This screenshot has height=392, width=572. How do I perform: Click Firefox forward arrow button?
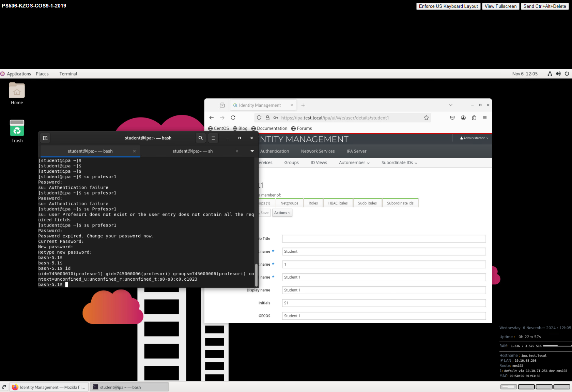click(222, 118)
